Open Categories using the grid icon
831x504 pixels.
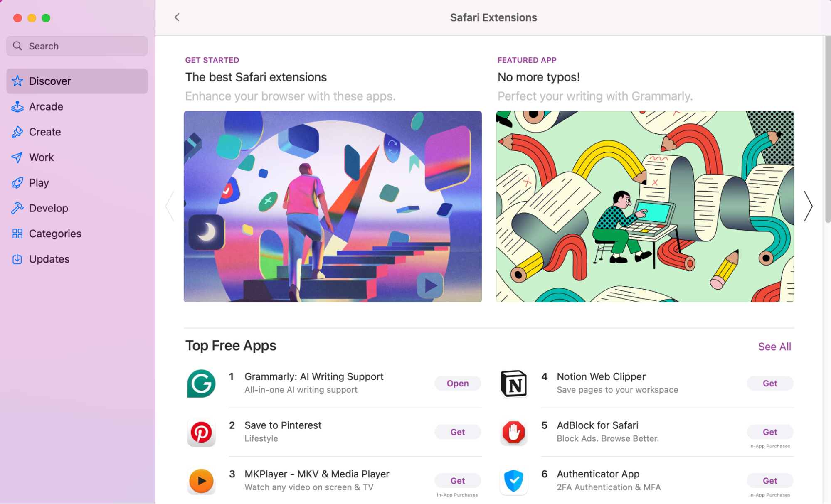17,234
